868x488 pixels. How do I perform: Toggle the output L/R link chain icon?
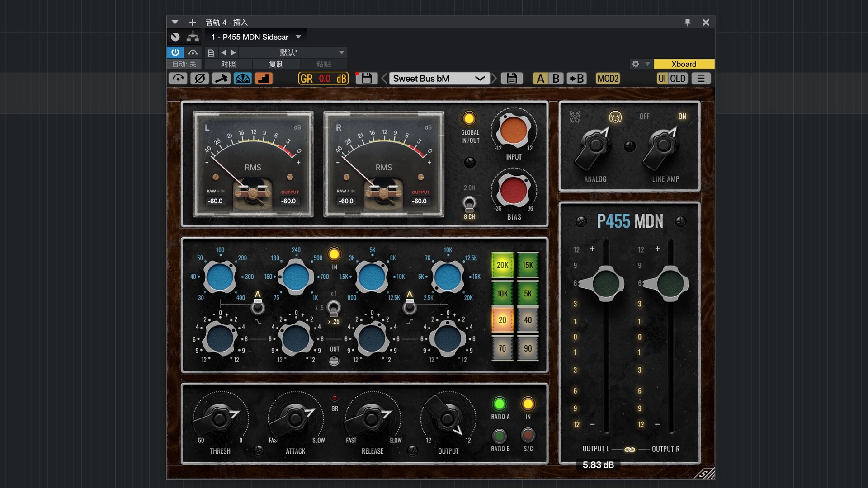click(629, 450)
